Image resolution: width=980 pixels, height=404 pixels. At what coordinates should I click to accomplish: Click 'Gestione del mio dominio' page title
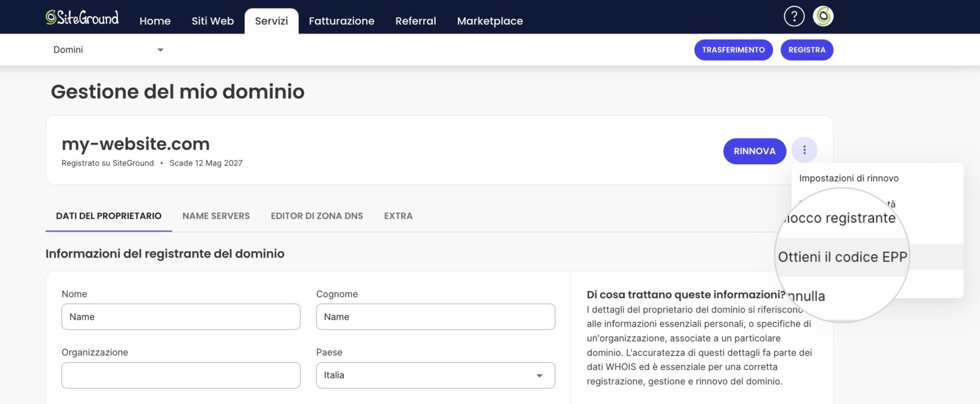pos(177,92)
